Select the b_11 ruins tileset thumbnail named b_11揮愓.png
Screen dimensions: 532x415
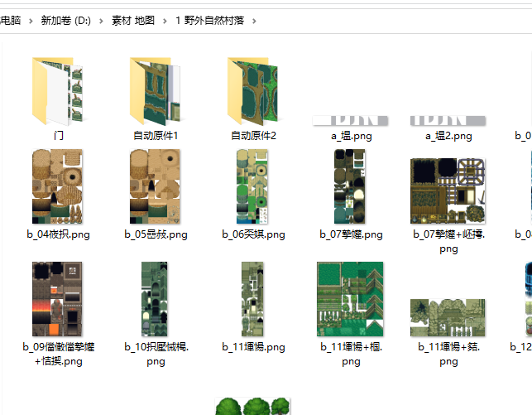(x=252, y=299)
